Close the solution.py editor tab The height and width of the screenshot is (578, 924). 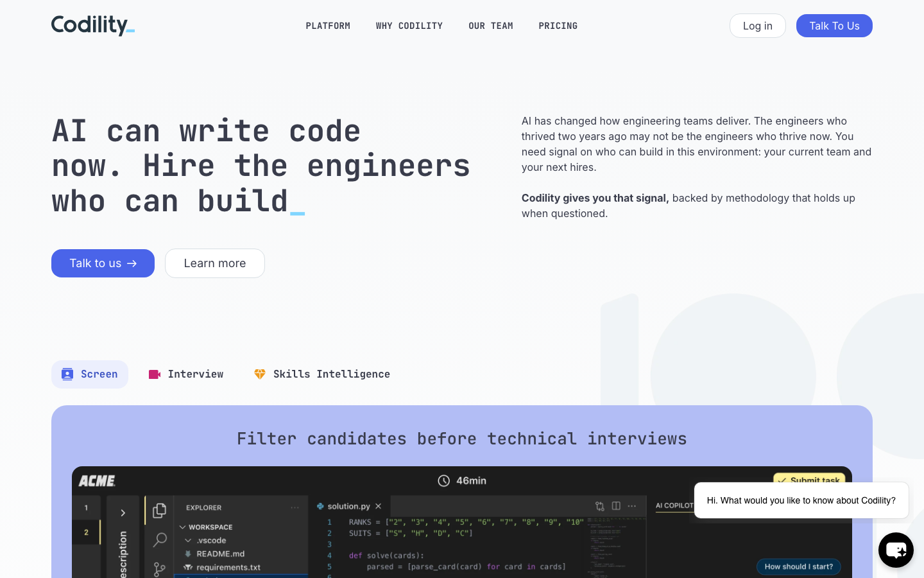379,506
